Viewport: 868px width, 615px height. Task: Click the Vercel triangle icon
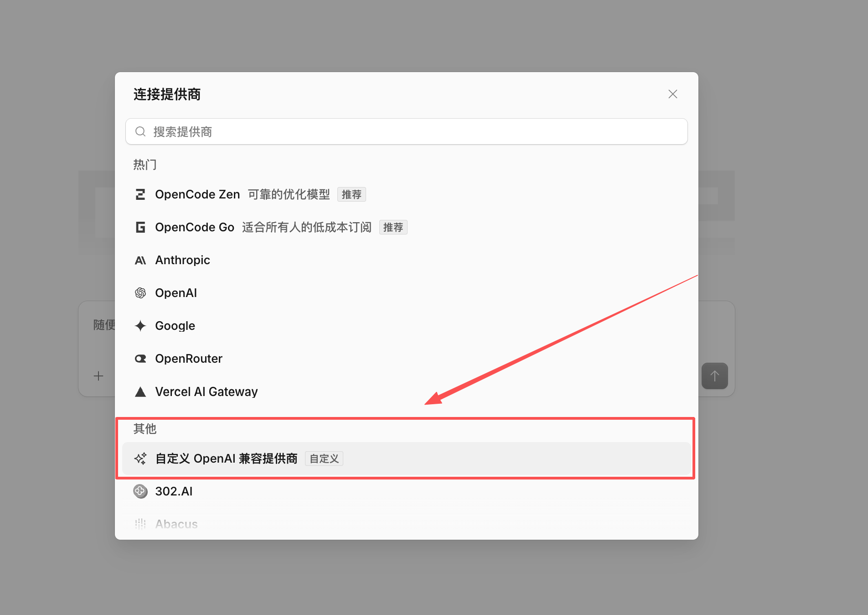[x=140, y=391]
